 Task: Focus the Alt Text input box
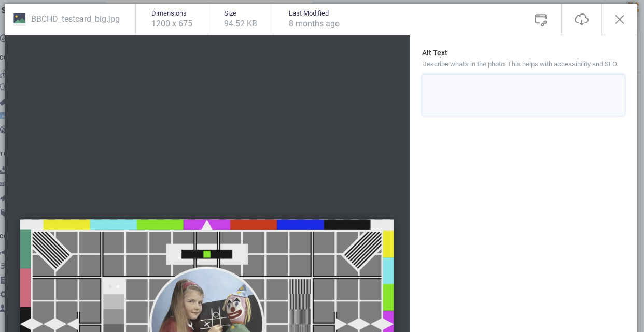523,95
